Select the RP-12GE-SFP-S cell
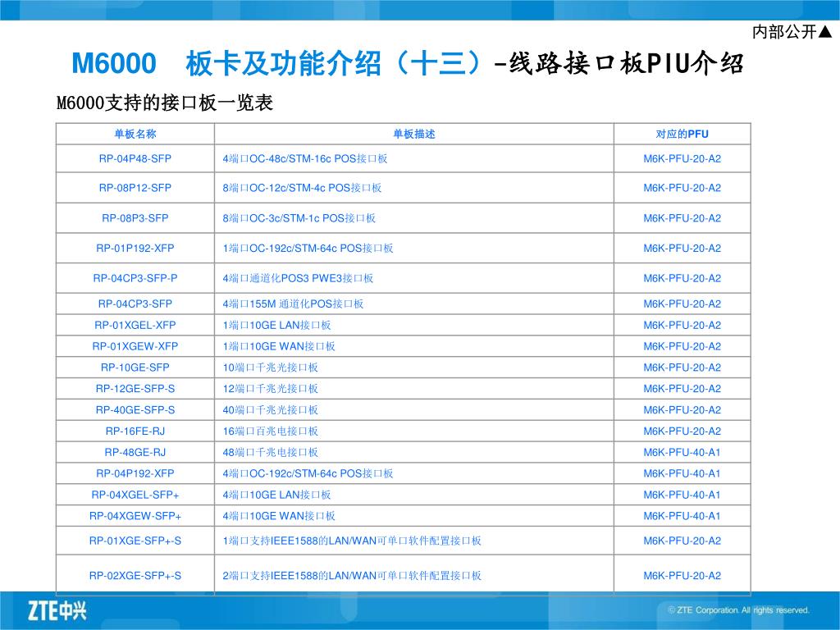 (x=135, y=388)
